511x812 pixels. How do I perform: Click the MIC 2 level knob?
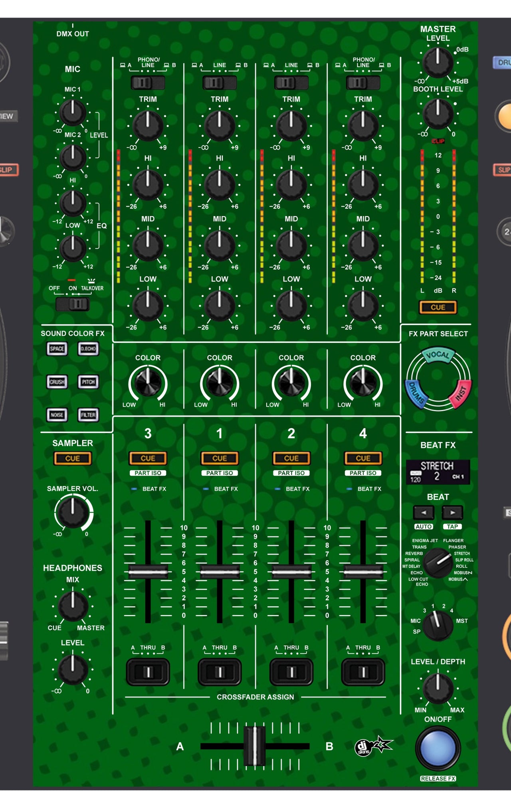[73, 157]
